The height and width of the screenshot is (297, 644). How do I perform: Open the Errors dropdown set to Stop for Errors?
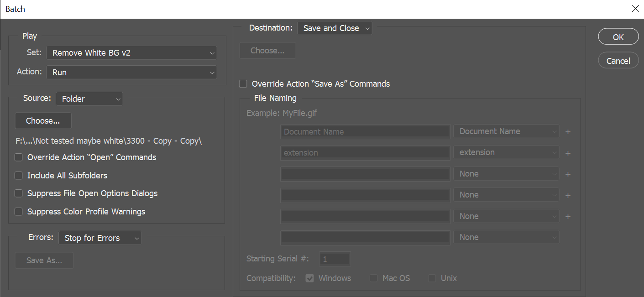point(99,238)
